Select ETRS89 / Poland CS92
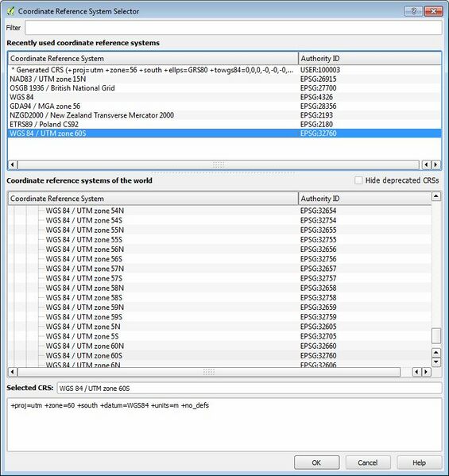Viewport: 449px width, 476px height. point(224,125)
